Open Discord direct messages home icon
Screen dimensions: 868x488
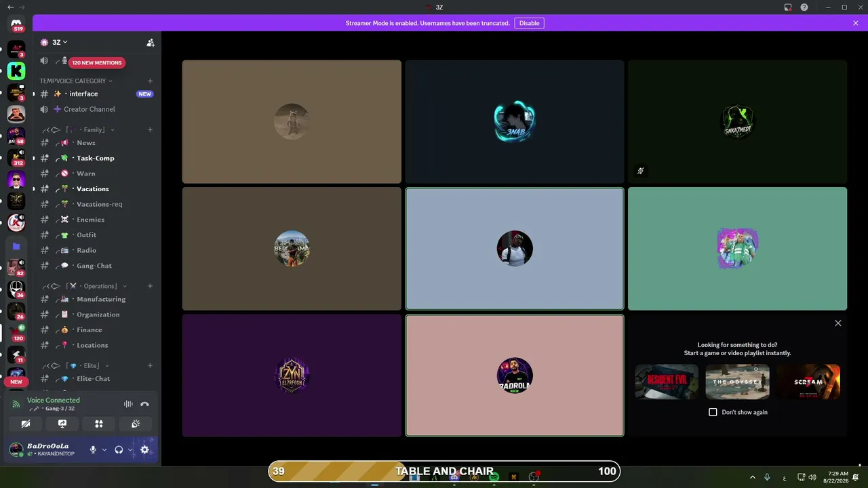click(x=16, y=24)
